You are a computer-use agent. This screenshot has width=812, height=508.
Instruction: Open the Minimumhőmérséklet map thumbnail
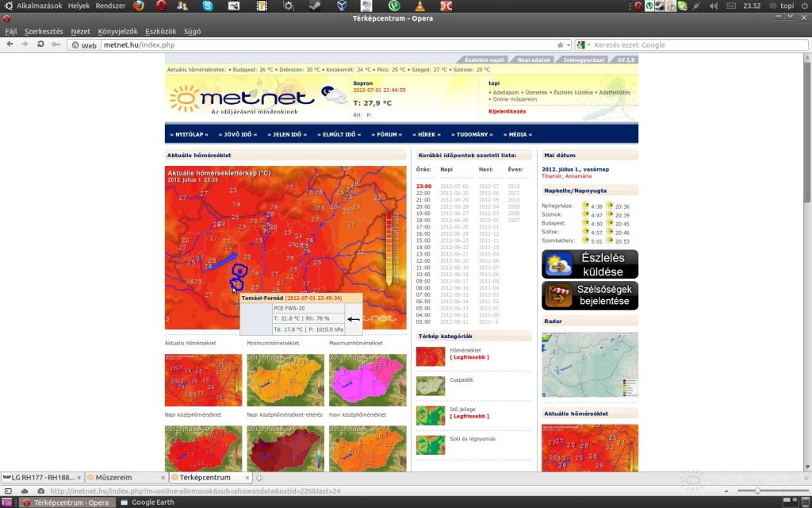(x=285, y=380)
